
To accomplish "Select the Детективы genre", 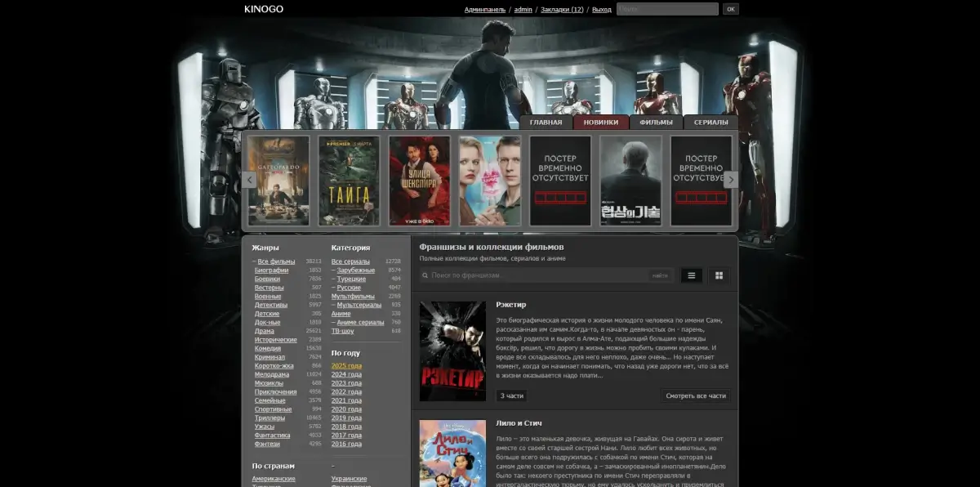I will (x=271, y=305).
